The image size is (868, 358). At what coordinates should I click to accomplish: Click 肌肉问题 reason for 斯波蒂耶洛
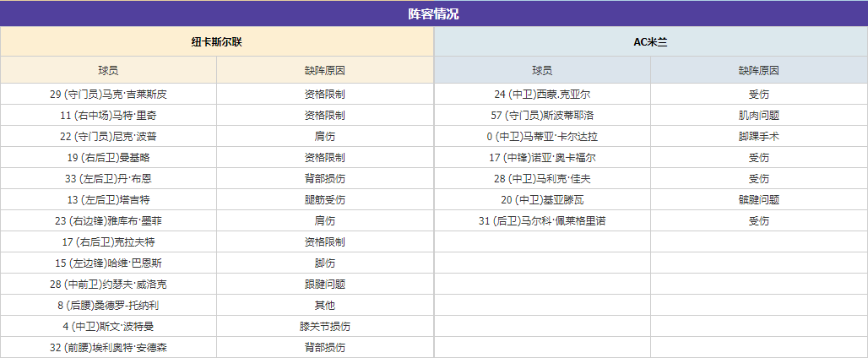point(759,116)
